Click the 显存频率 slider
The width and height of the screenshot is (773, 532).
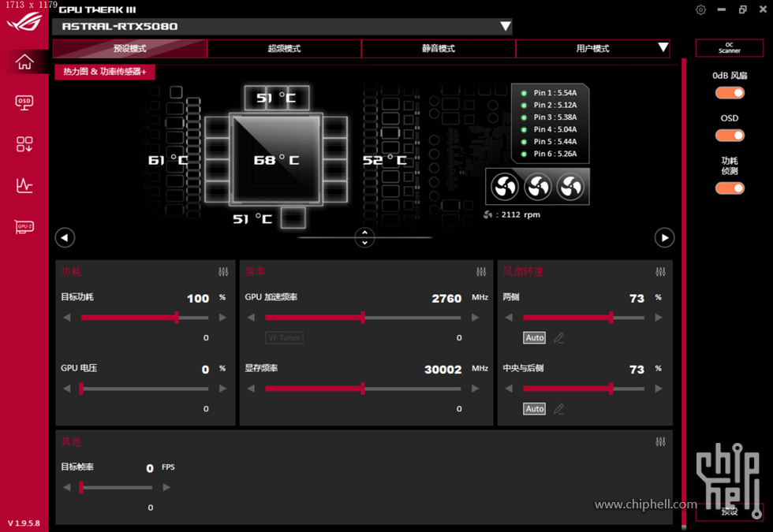coord(363,389)
